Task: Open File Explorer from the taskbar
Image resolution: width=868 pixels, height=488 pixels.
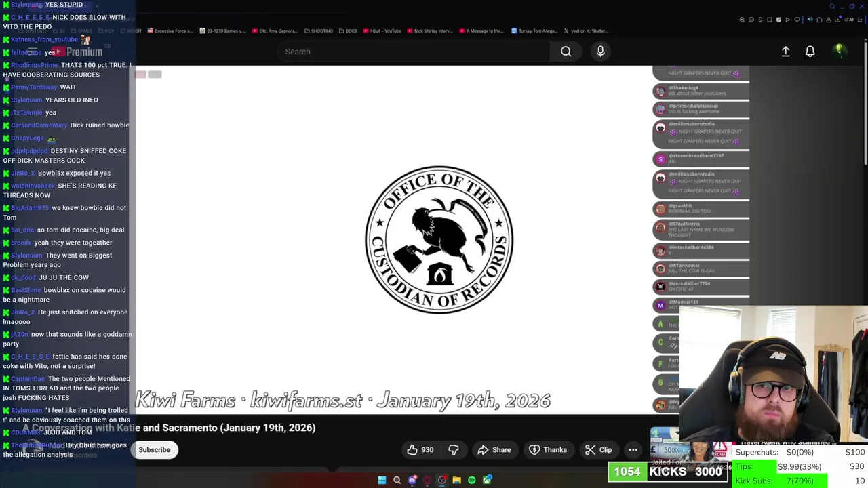Action: click(x=457, y=480)
